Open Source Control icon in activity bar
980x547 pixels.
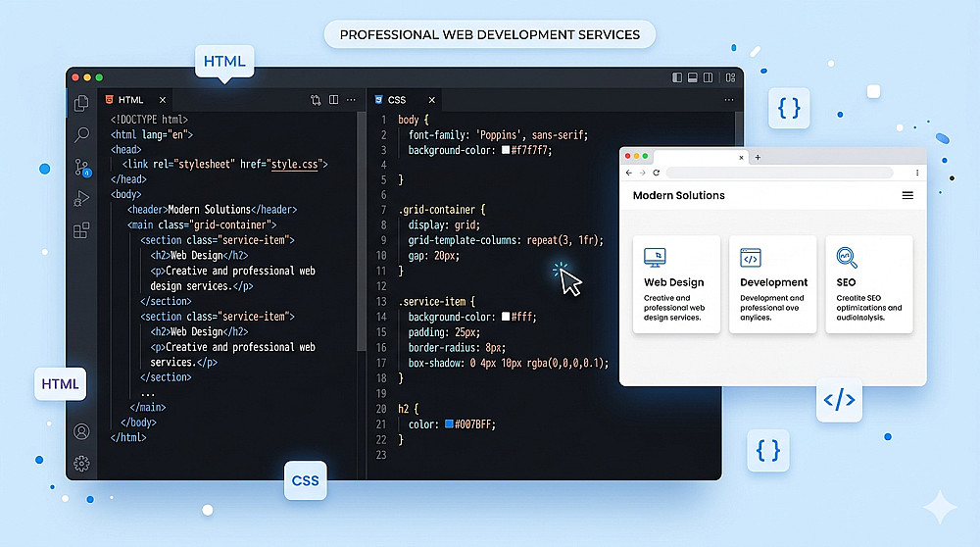pyautogui.click(x=82, y=168)
